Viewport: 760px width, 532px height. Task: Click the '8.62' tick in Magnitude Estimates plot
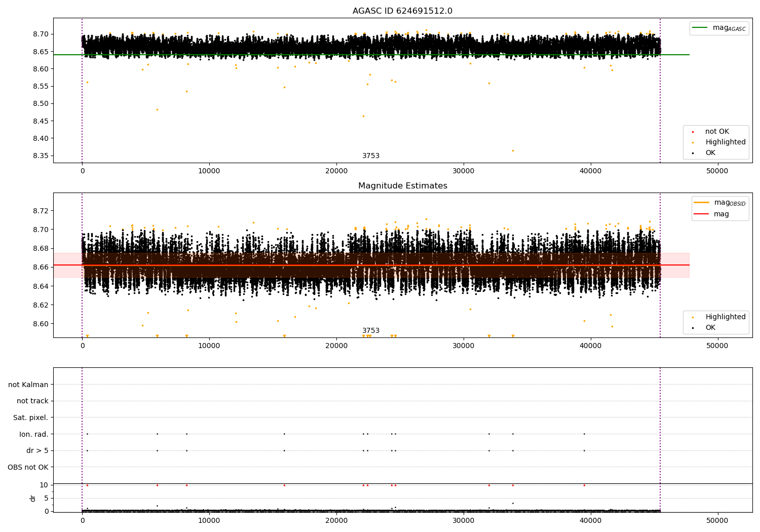point(41,305)
